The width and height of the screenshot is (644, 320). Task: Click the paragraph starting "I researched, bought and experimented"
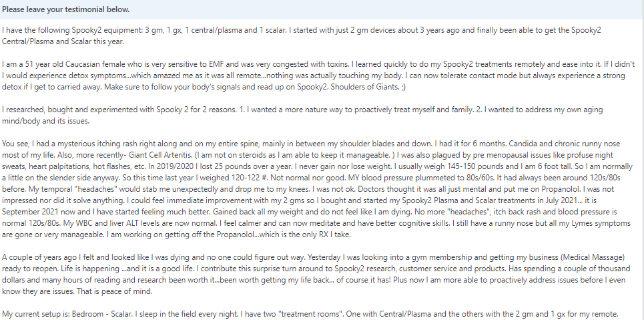click(100, 110)
